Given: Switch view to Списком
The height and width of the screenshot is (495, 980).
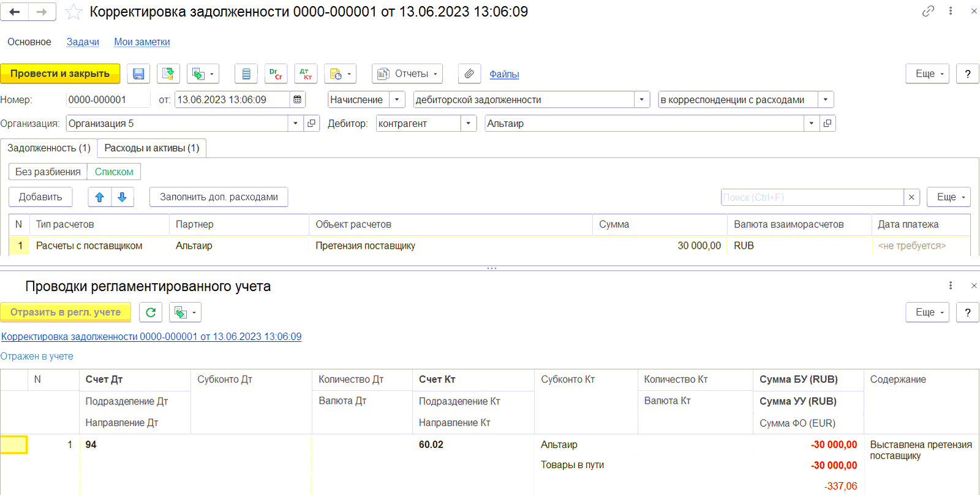Looking at the screenshot, I should click(x=114, y=172).
